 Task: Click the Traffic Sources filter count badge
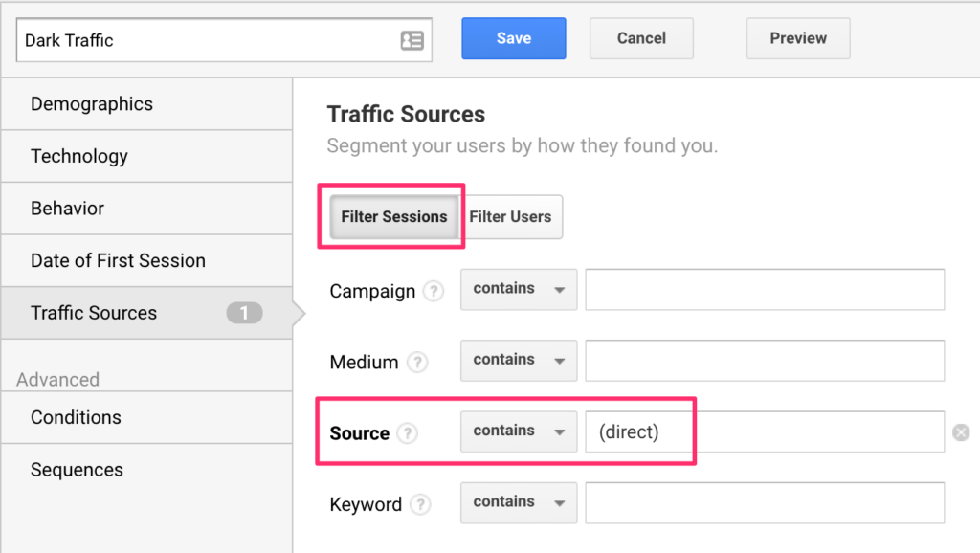coord(244,313)
